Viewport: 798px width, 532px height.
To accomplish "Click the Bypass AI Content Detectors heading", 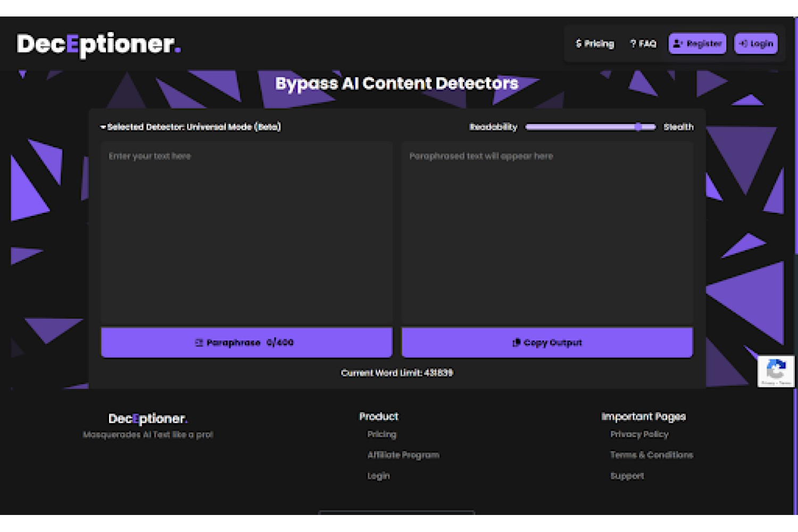I will coord(397,83).
